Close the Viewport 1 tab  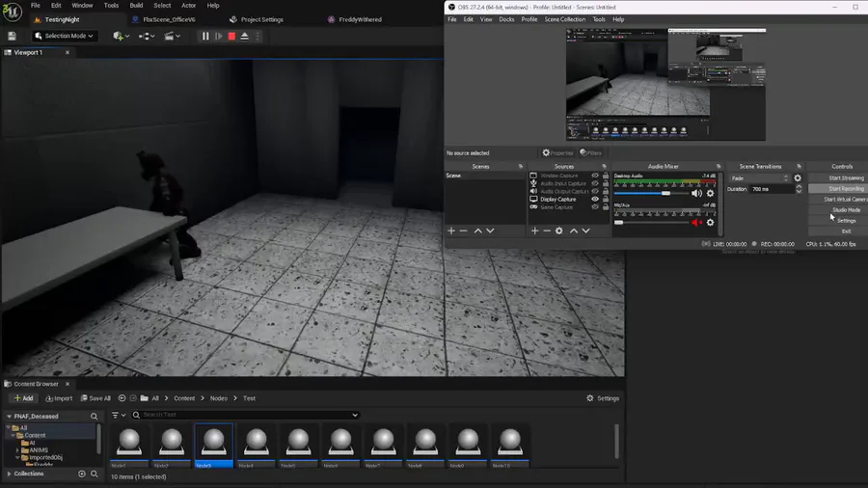pos(68,53)
